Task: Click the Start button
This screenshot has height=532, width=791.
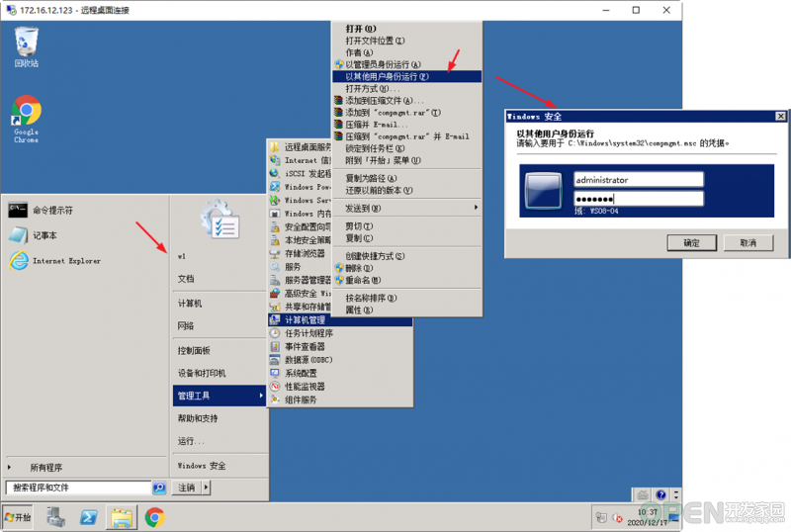Action: (x=18, y=517)
